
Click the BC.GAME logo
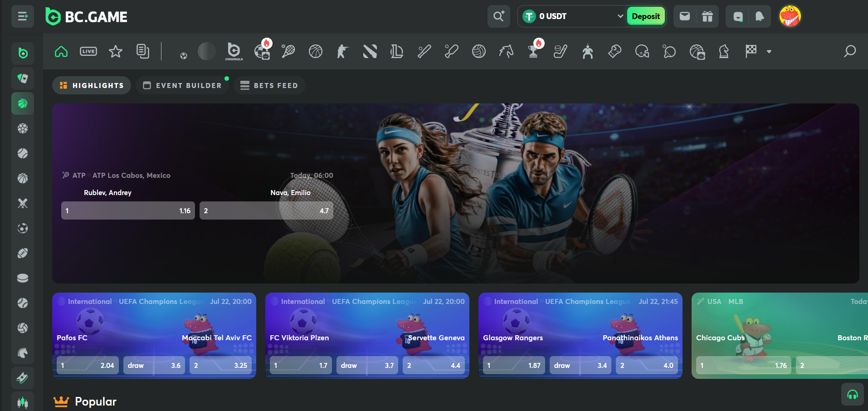tap(86, 17)
